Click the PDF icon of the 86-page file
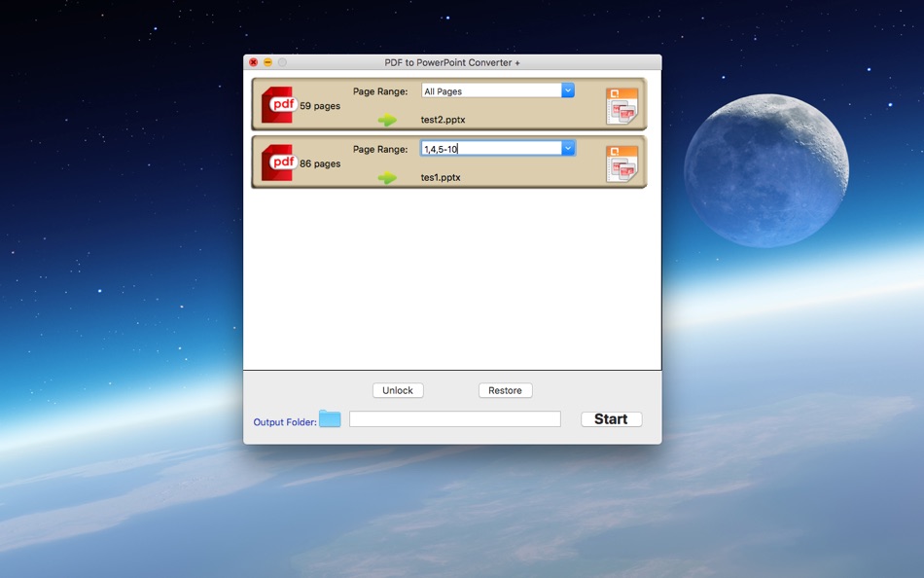Image resolution: width=924 pixels, height=578 pixels. pos(278,163)
